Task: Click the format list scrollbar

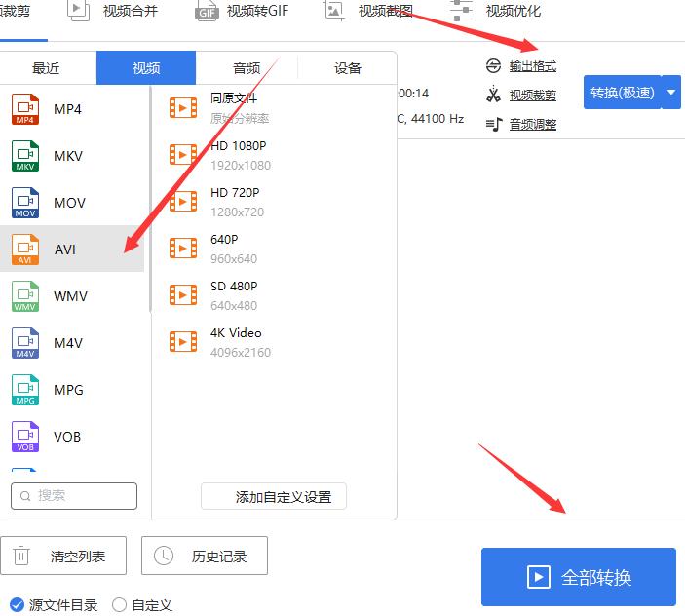Action: (x=150, y=199)
